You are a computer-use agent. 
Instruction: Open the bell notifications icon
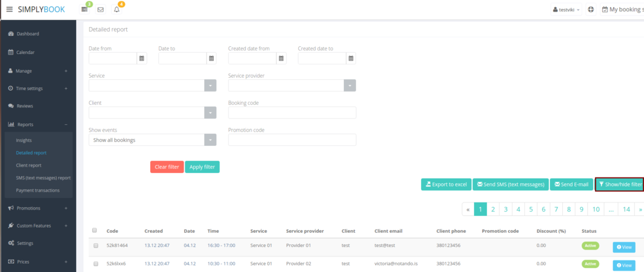117,10
